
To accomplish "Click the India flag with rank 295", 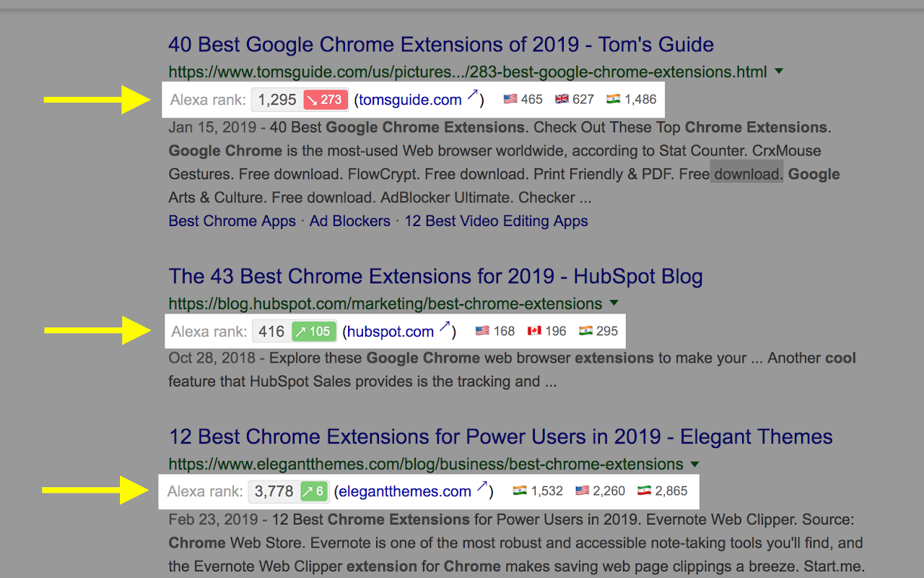I will pos(585,331).
